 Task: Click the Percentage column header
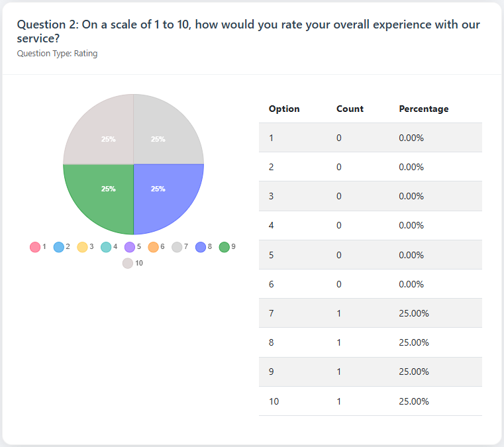coord(423,109)
